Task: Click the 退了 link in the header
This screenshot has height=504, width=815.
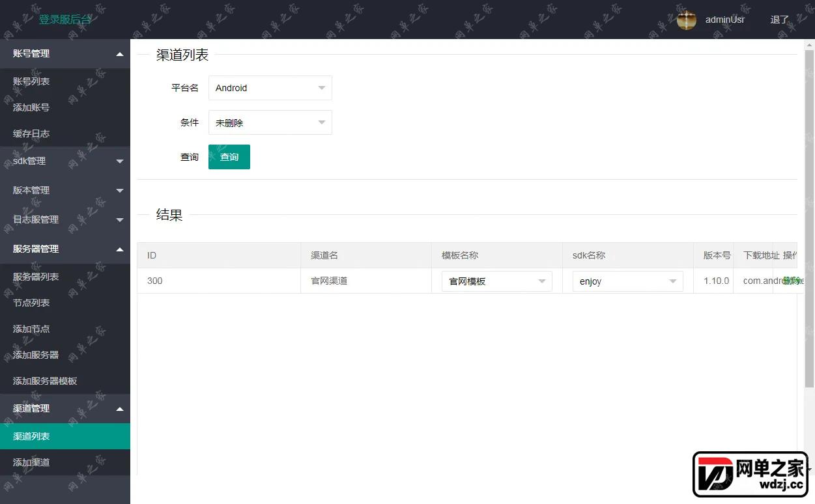Action: pos(780,20)
